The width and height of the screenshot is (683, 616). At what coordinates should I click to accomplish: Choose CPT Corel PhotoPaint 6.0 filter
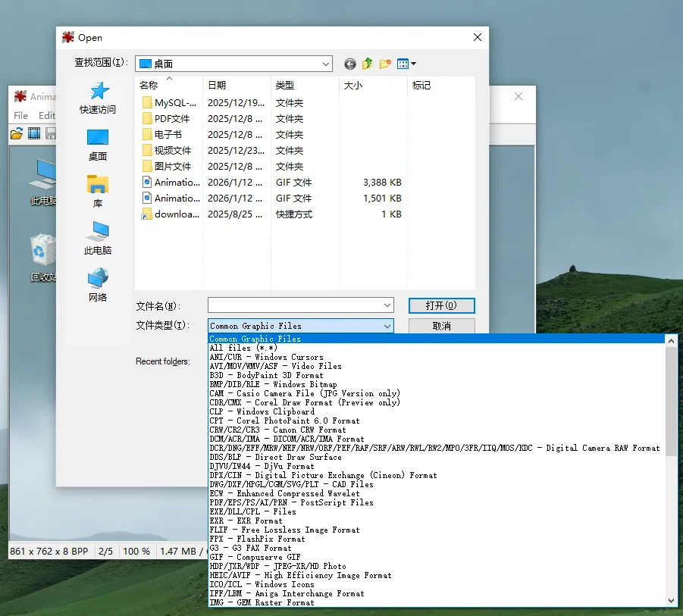point(437,421)
